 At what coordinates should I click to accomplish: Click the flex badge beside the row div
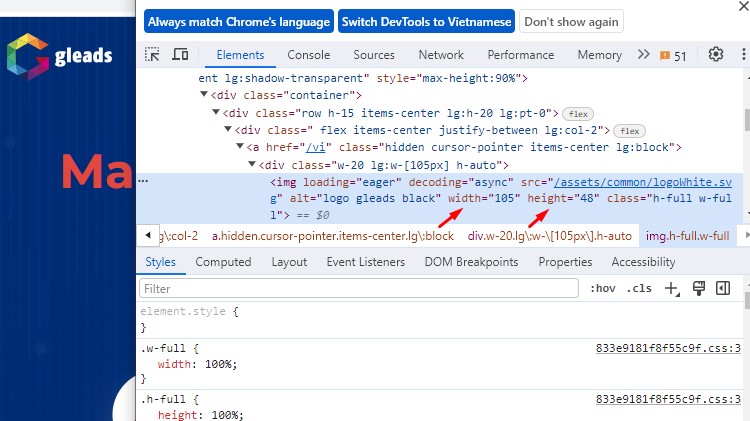click(578, 112)
